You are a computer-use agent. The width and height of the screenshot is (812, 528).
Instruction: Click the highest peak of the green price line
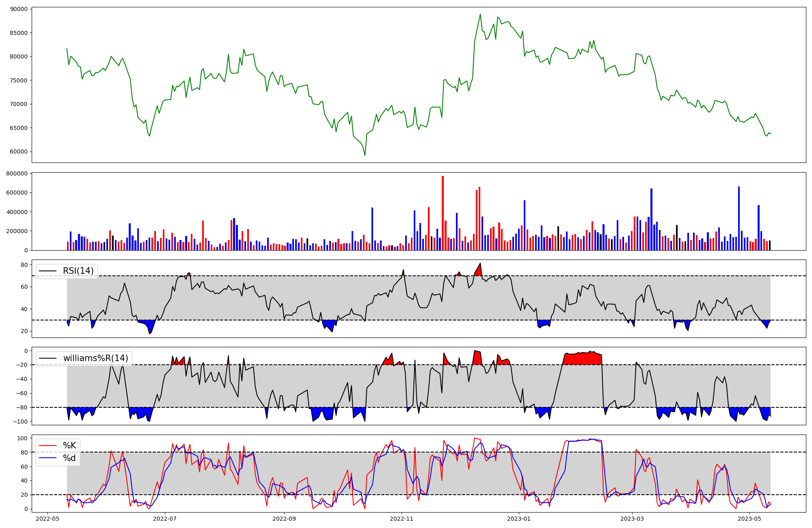point(480,14)
